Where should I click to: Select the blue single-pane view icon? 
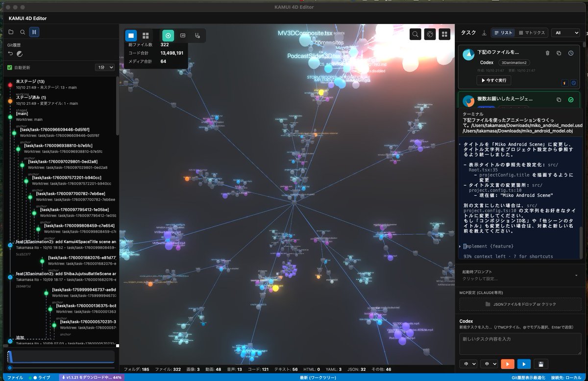pos(131,35)
